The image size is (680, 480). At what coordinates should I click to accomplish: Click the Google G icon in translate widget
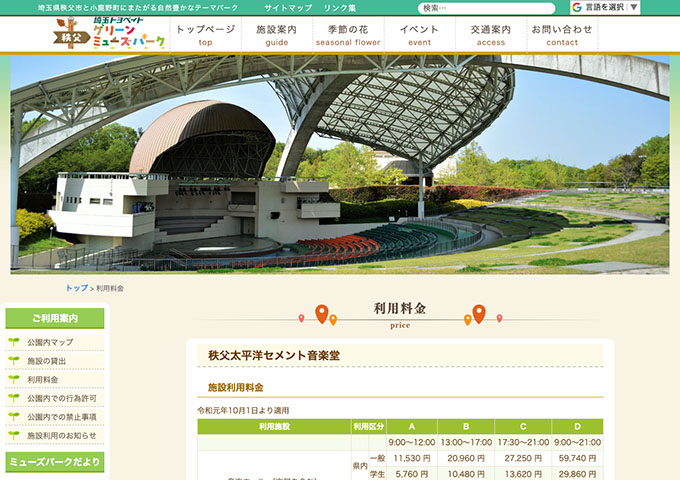tap(578, 7)
